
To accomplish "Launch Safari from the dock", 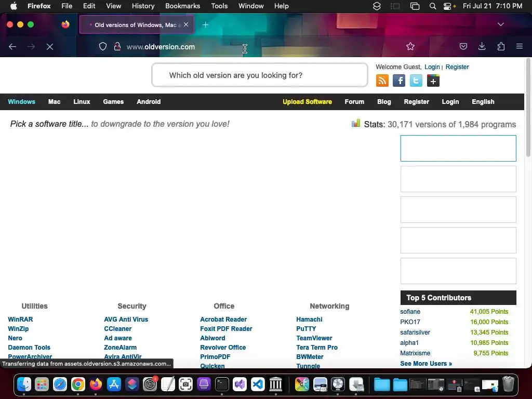I will click(60, 384).
